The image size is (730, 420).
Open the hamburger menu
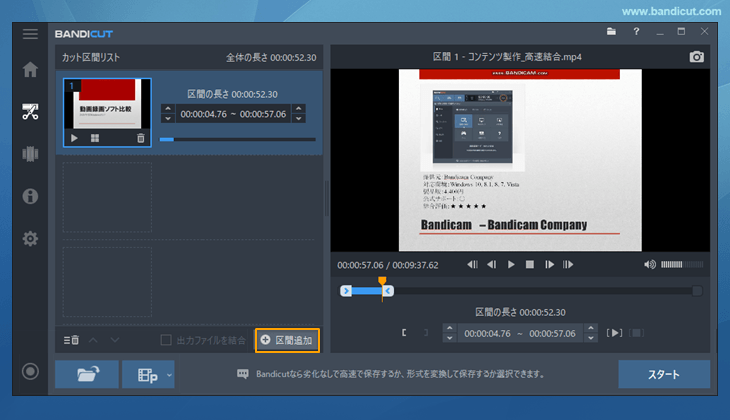pos(30,34)
